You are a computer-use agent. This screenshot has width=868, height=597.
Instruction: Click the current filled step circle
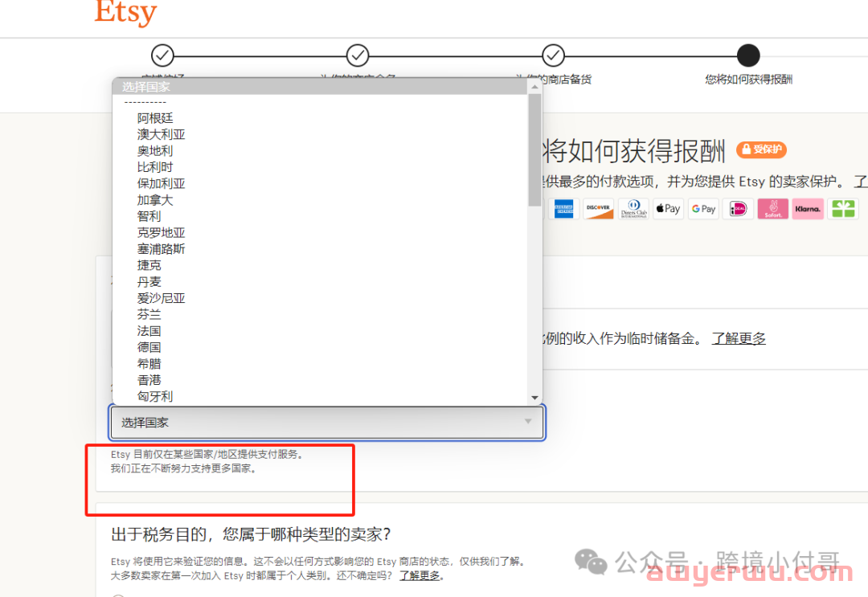click(x=748, y=55)
